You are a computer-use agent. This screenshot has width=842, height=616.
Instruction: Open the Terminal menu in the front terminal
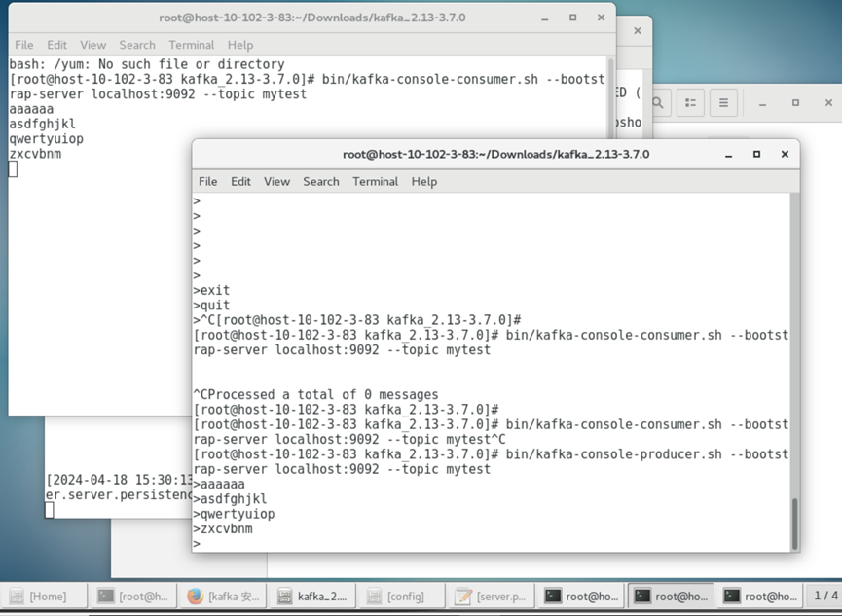[376, 182]
